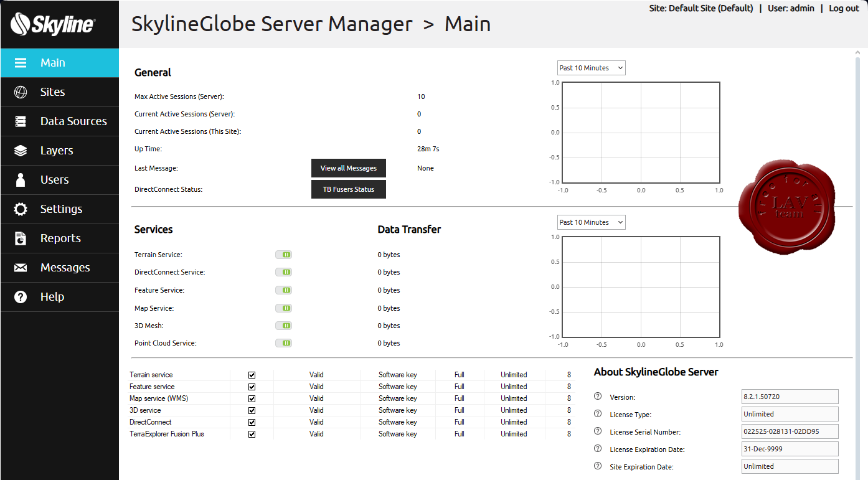Toggle the DirectConnect Service switch
The width and height of the screenshot is (868, 480).
(284, 272)
